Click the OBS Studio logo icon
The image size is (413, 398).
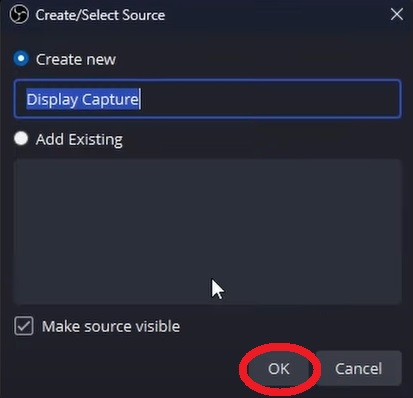19,15
